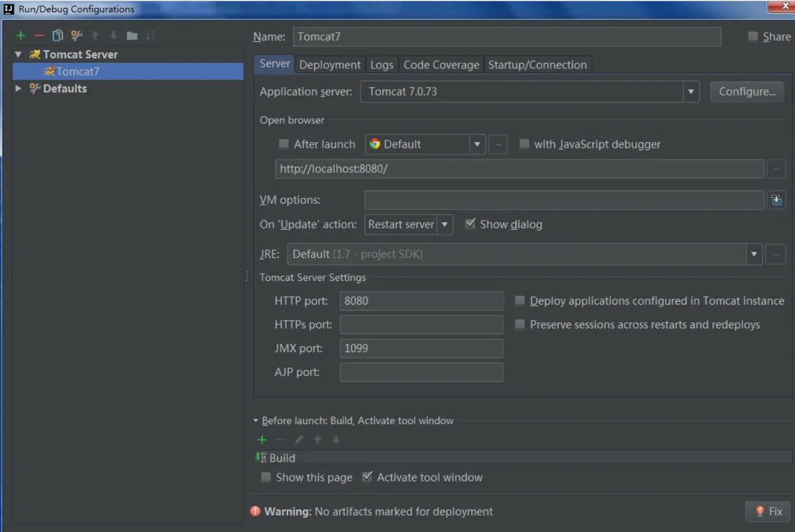Select Tomcat7 configuration in tree
Screen dimensions: 795x532
[x=128, y=71]
